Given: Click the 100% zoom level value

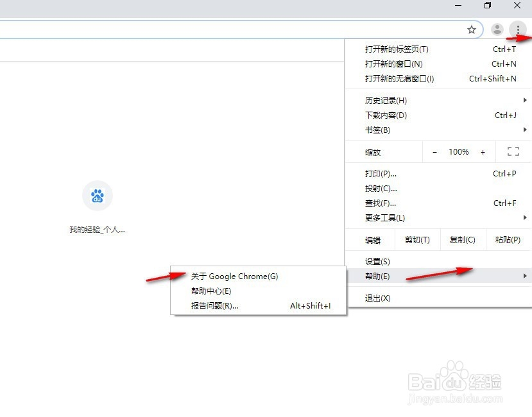Looking at the screenshot, I should pos(459,152).
